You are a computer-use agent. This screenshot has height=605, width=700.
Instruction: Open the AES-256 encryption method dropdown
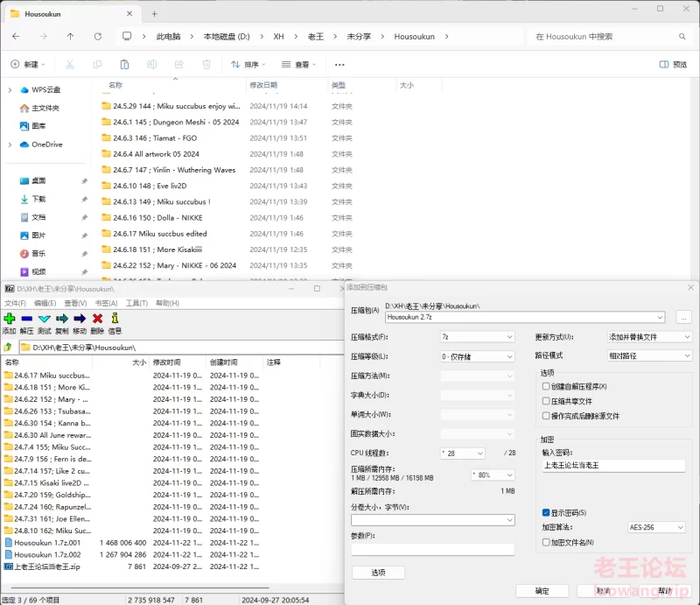click(x=656, y=527)
